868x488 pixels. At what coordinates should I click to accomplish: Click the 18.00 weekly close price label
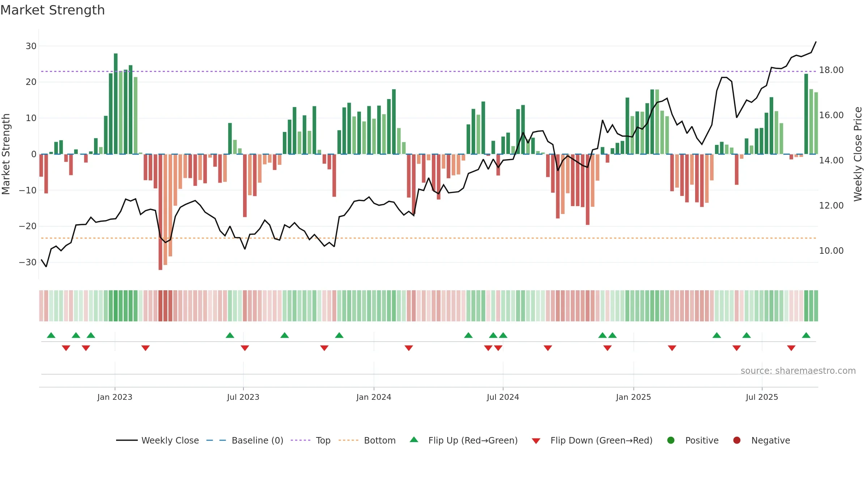pyautogui.click(x=831, y=70)
